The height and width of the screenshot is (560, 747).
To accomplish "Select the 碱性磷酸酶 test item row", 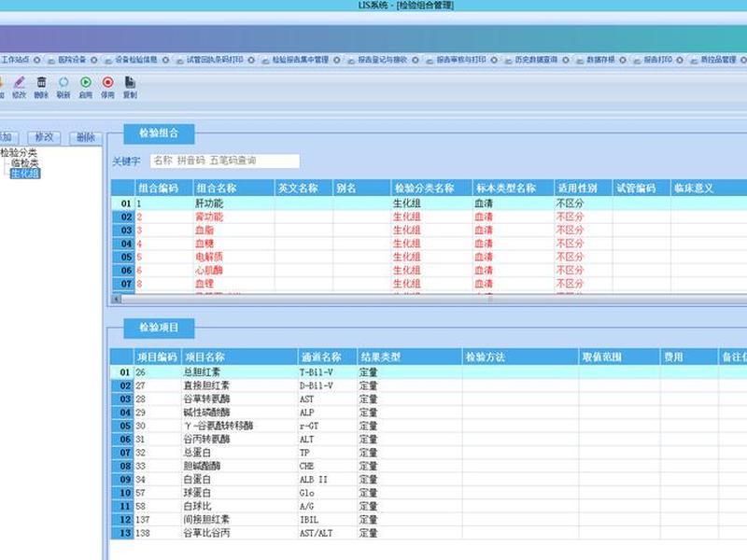I will click(x=429, y=412).
